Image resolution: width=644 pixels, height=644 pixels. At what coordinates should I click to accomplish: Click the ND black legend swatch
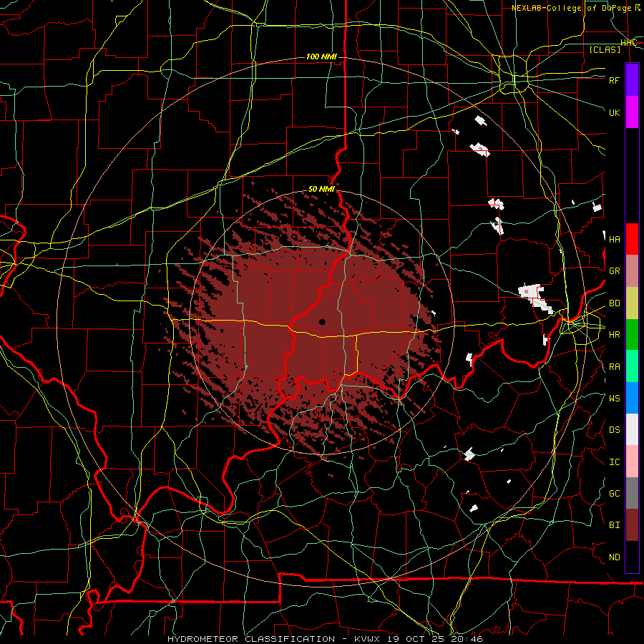(632, 557)
